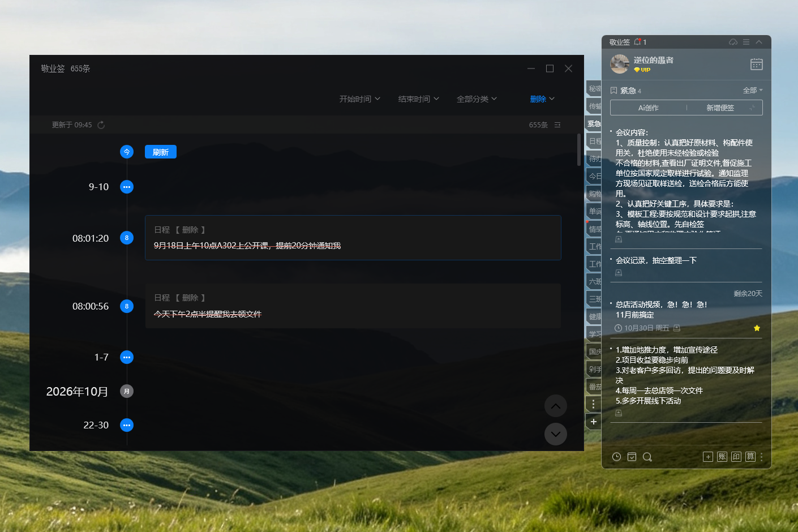Click the 月 marker for 2026年10月
Viewport: 798px width, 532px height.
[127, 391]
